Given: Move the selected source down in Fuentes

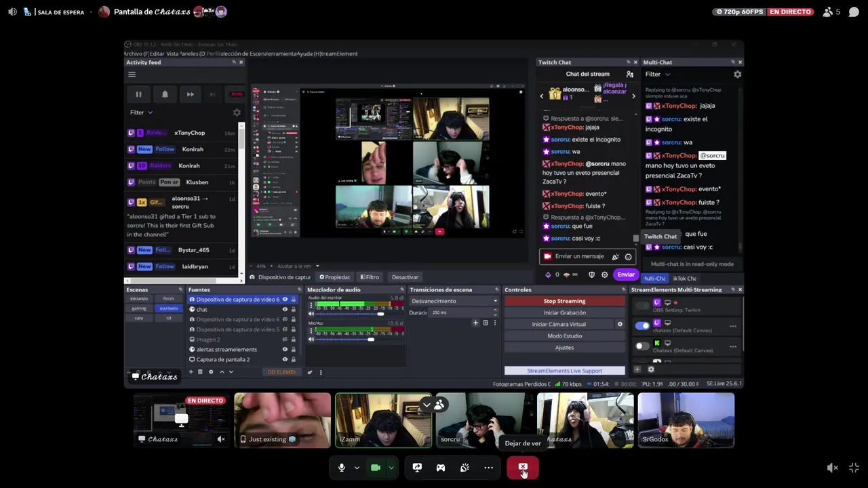Looking at the screenshot, I should 231,371.
